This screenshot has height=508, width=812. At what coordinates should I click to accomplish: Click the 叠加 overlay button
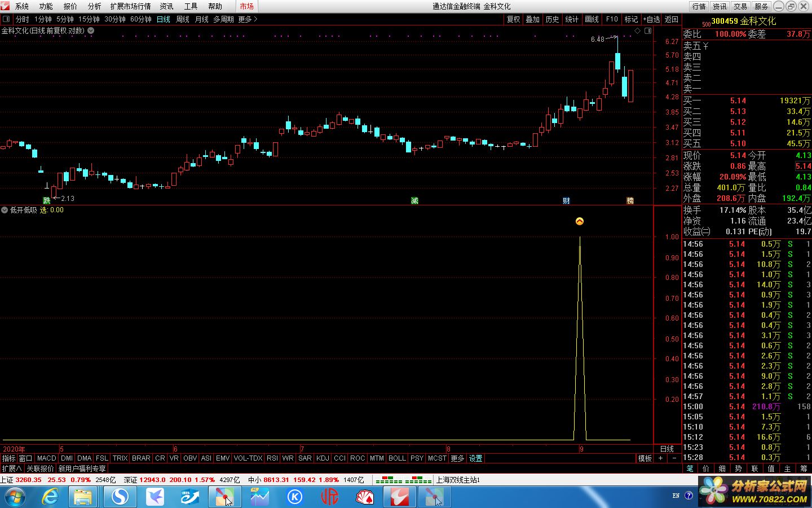pyautogui.click(x=532, y=19)
